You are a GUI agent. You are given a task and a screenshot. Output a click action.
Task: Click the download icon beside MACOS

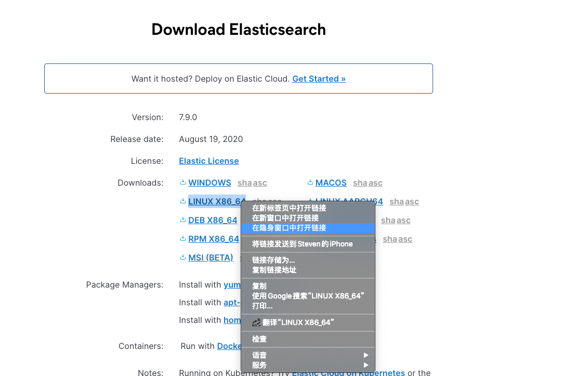[310, 183]
